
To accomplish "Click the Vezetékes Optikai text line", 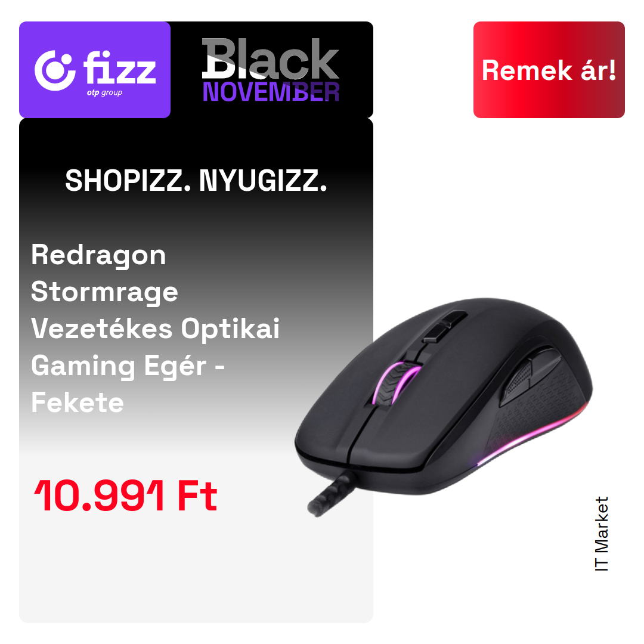I will click(x=155, y=329).
